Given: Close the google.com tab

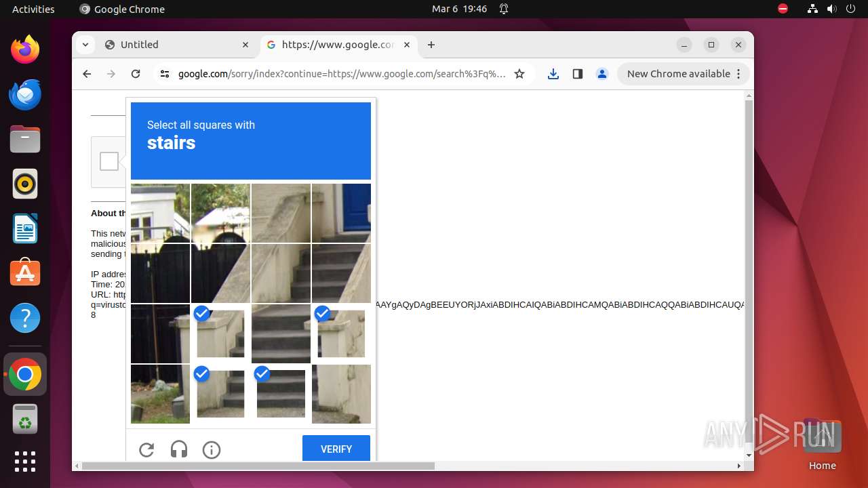Looking at the screenshot, I should coord(407,45).
